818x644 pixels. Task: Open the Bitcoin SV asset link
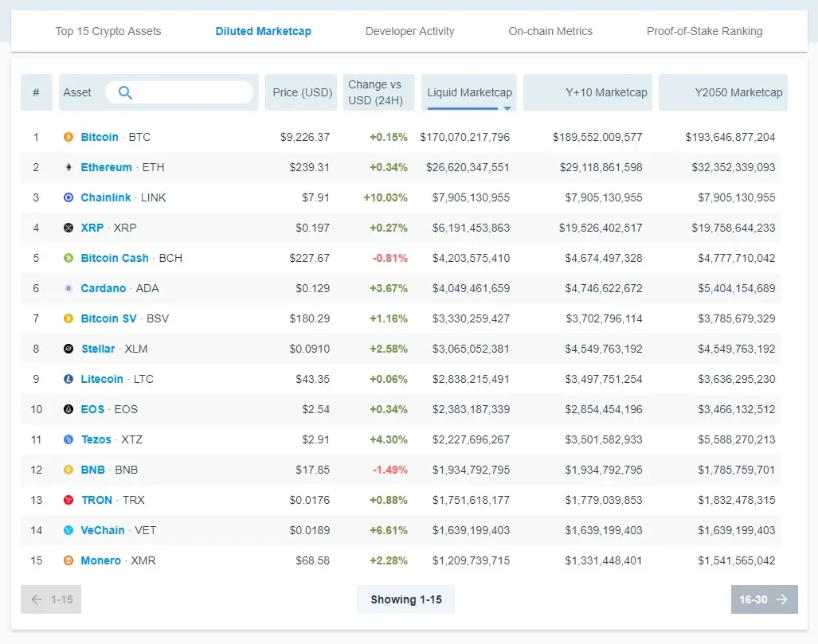(108, 318)
